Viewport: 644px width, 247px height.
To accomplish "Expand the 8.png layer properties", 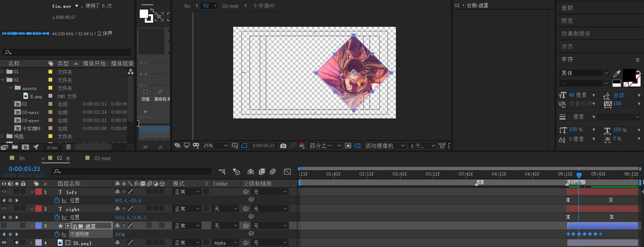I will tap(32, 243).
